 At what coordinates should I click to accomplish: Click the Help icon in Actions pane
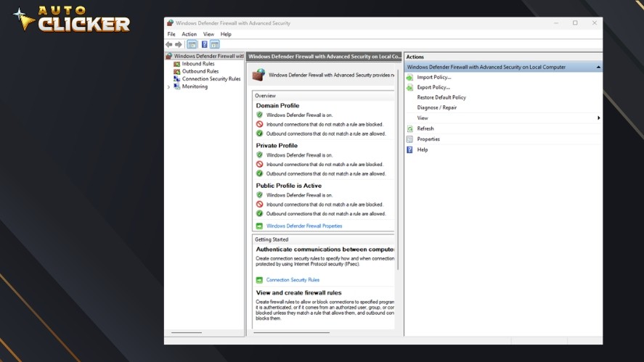click(x=410, y=150)
